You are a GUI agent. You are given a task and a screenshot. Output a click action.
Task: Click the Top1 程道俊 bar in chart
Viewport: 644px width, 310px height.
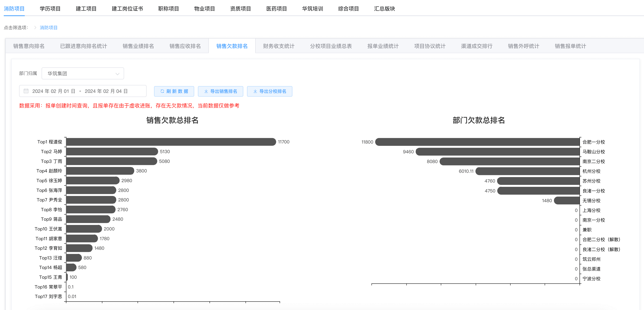[x=171, y=142]
